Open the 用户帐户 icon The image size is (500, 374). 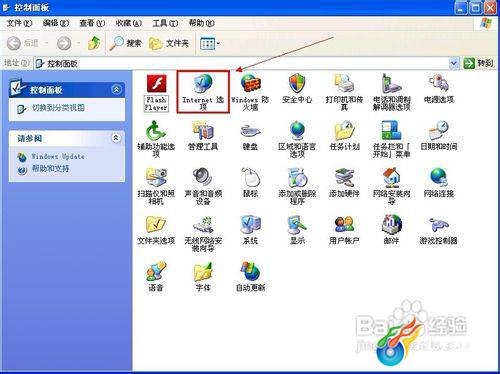pyautogui.click(x=344, y=230)
